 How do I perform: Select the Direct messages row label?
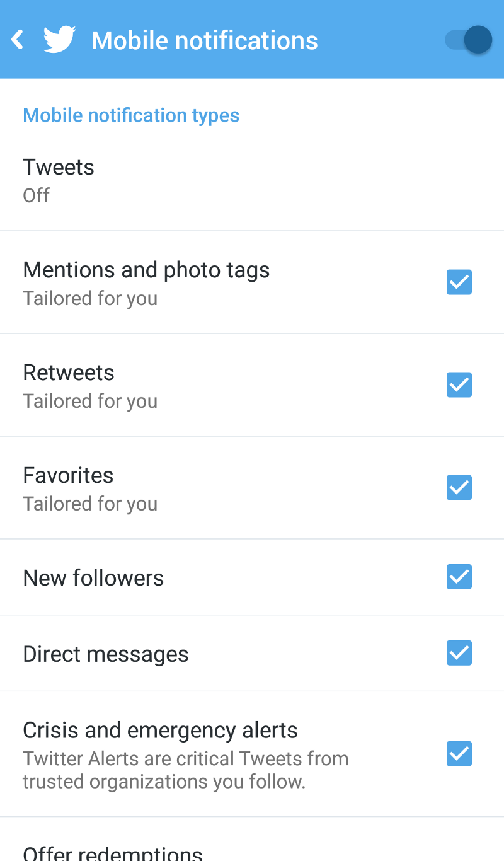[x=106, y=654]
